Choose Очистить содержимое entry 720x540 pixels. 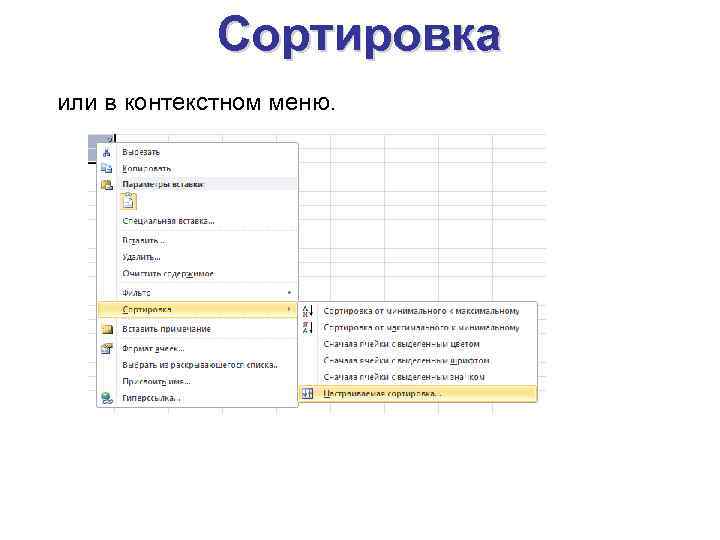tap(168, 274)
